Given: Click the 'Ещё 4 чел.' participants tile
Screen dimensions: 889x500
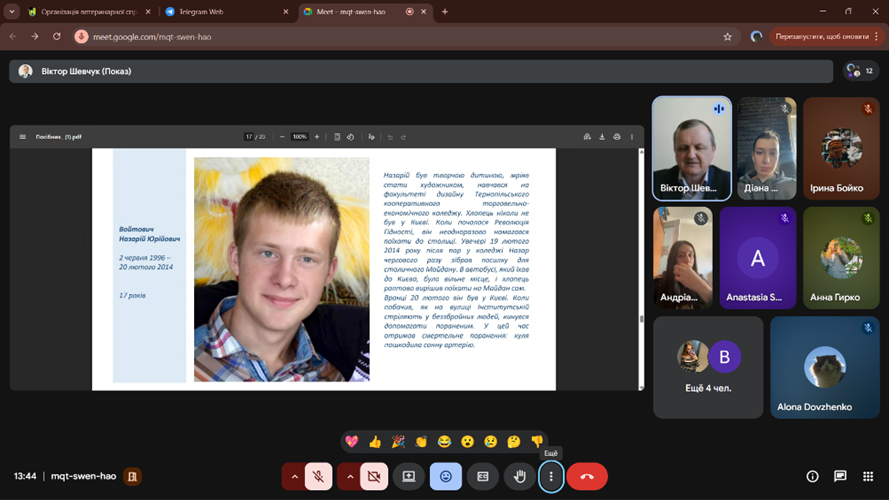Looking at the screenshot, I should (x=707, y=367).
